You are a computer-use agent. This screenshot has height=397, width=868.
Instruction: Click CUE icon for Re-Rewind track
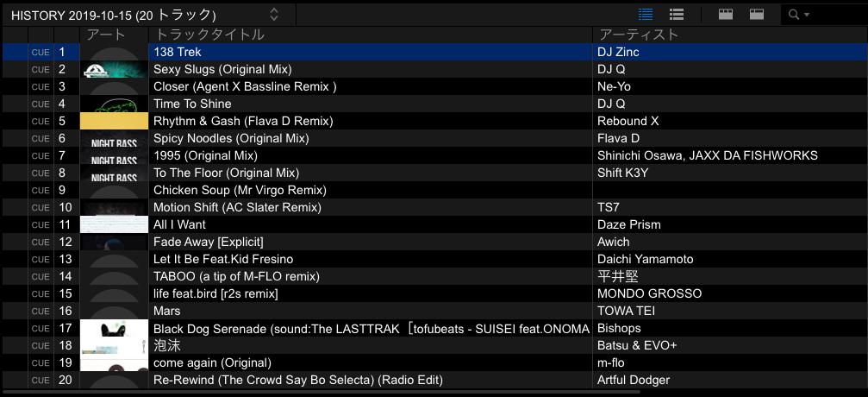pos(41,380)
